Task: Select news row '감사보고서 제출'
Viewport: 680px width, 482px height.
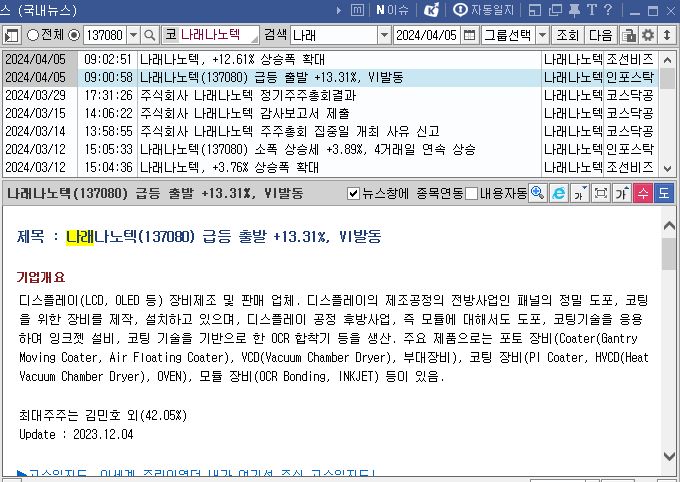Action: tap(330, 114)
